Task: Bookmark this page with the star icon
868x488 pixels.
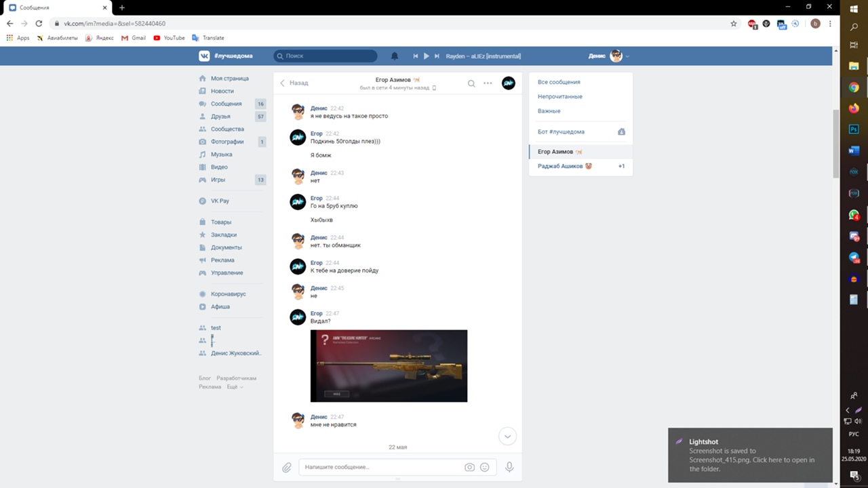Action: pos(733,24)
